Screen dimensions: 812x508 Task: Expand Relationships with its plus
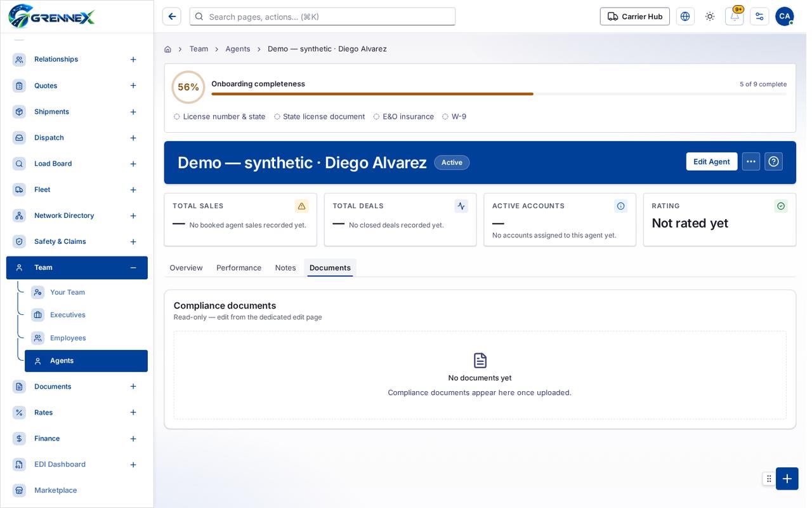pos(133,59)
